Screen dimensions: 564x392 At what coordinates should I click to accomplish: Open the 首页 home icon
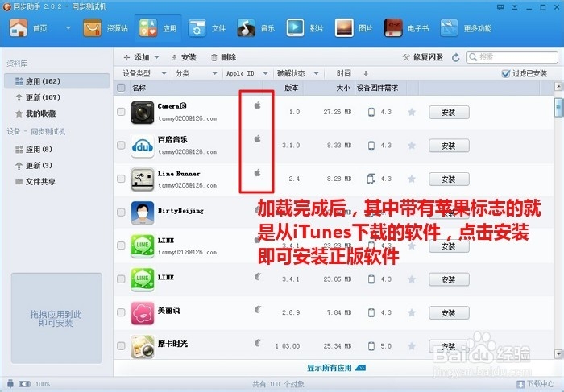[19, 27]
